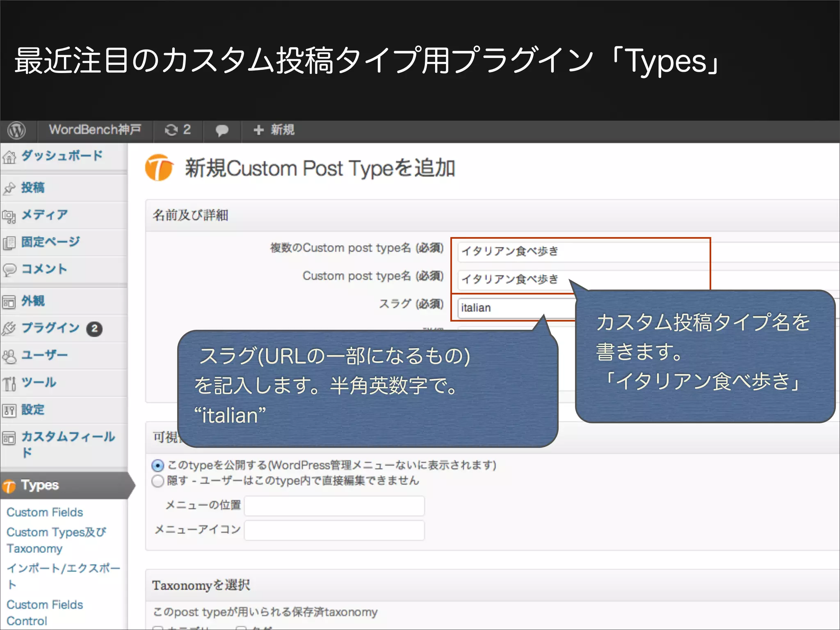The height and width of the screenshot is (630, 840).
Task: Click the スラグ input containing italian
Action: pos(517,308)
